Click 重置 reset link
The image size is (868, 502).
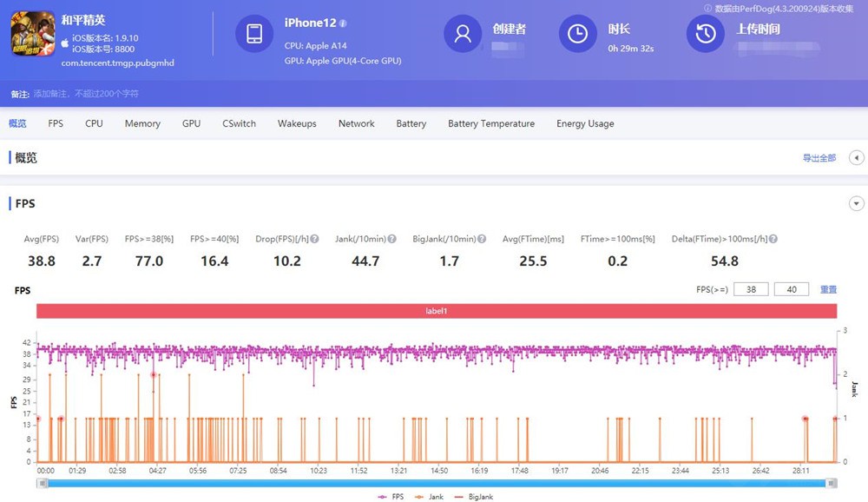coord(828,289)
